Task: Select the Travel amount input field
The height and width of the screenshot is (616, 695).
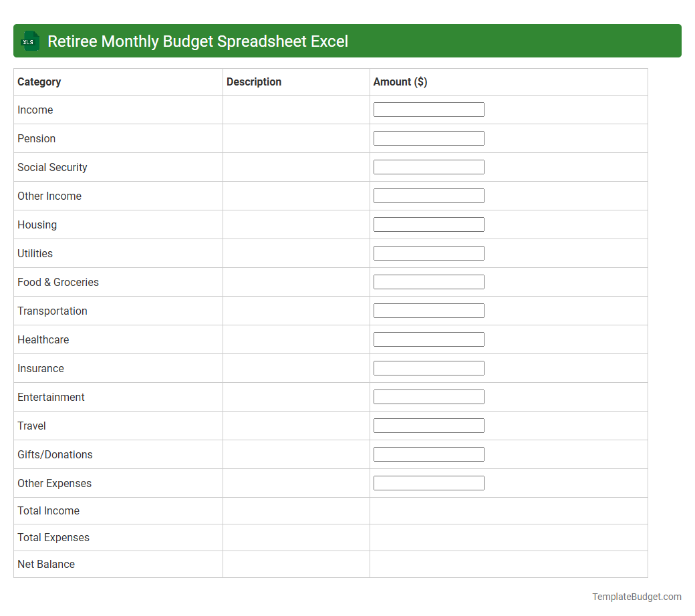Action: (x=429, y=425)
